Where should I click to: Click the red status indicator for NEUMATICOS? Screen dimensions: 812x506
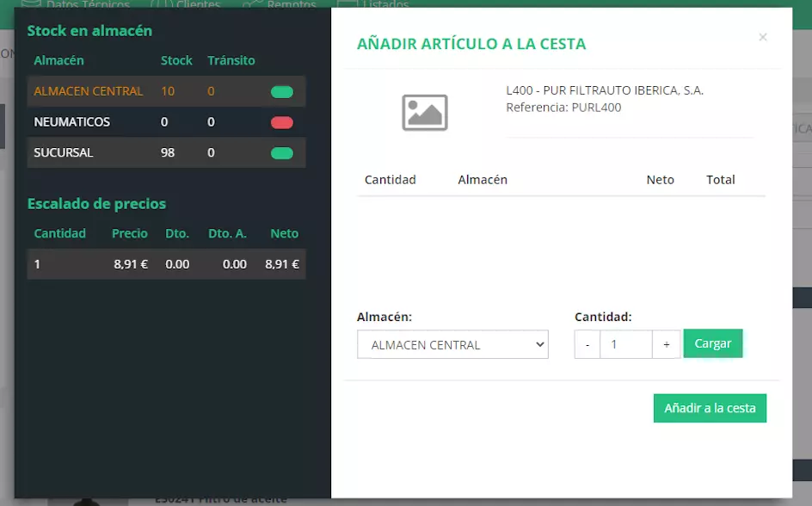281,123
